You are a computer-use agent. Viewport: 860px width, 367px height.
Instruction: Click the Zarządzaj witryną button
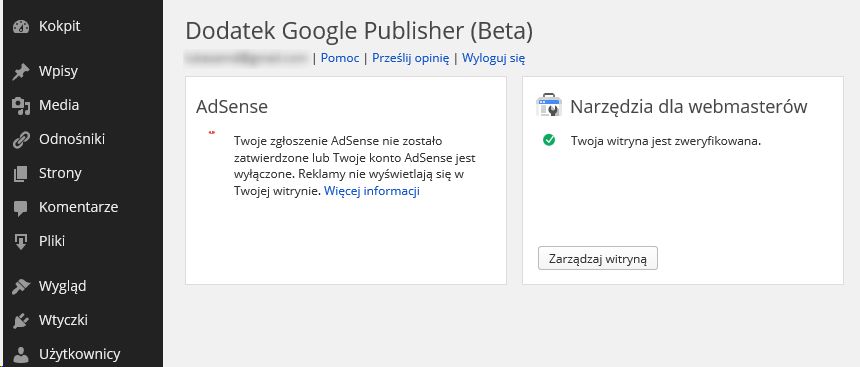point(598,258)
